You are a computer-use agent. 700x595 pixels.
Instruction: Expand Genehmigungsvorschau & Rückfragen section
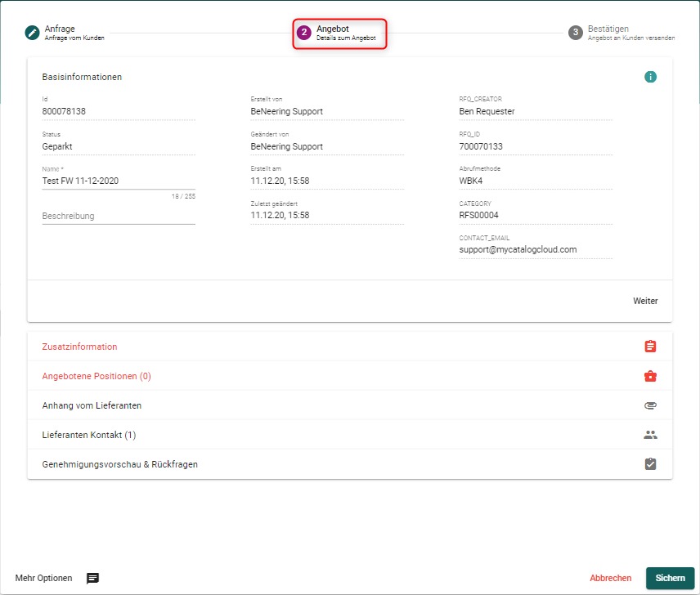click(120, 464)
